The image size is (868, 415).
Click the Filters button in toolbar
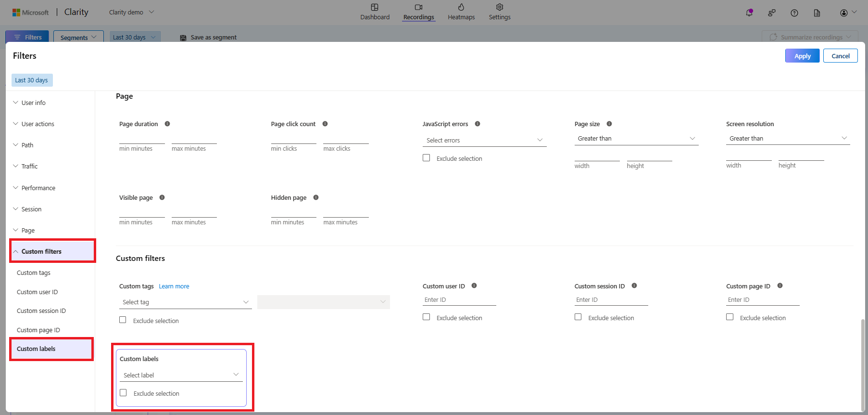point(28,37)
